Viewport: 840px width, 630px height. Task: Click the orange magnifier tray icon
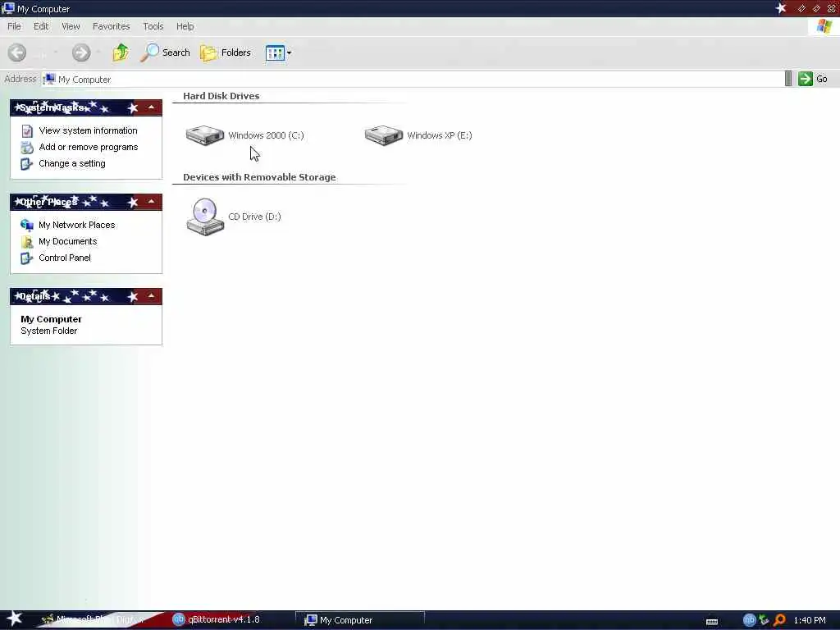point(780,620)
